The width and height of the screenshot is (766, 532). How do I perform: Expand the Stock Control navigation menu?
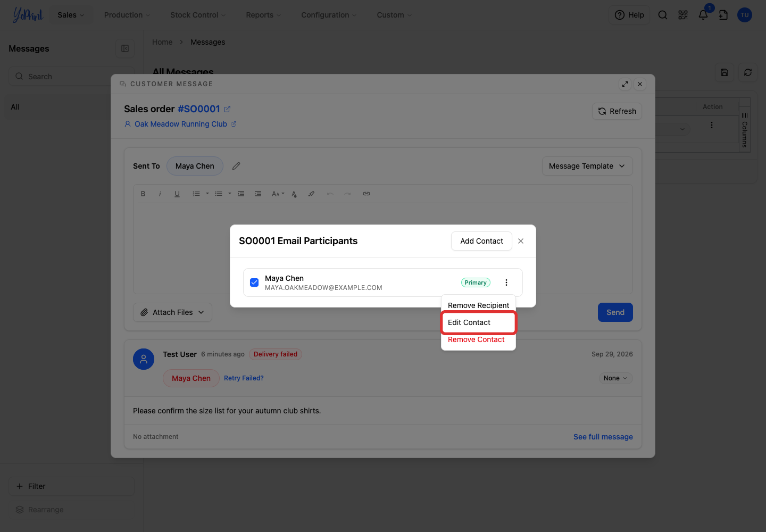click(198, 15)
